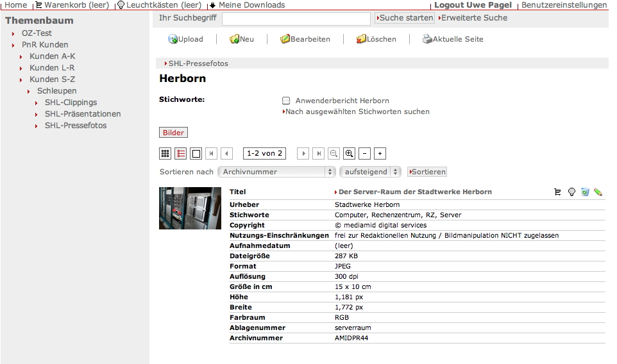Open Meine Downloads in top menu
This screenshot has height=364, width=617.
251,5
